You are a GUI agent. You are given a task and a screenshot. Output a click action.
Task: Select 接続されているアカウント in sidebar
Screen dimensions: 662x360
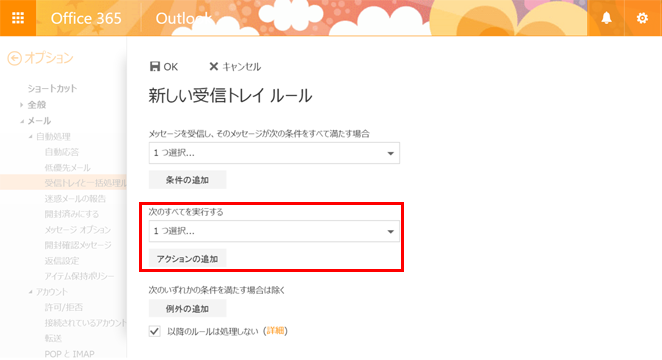(x=86, y=323)
